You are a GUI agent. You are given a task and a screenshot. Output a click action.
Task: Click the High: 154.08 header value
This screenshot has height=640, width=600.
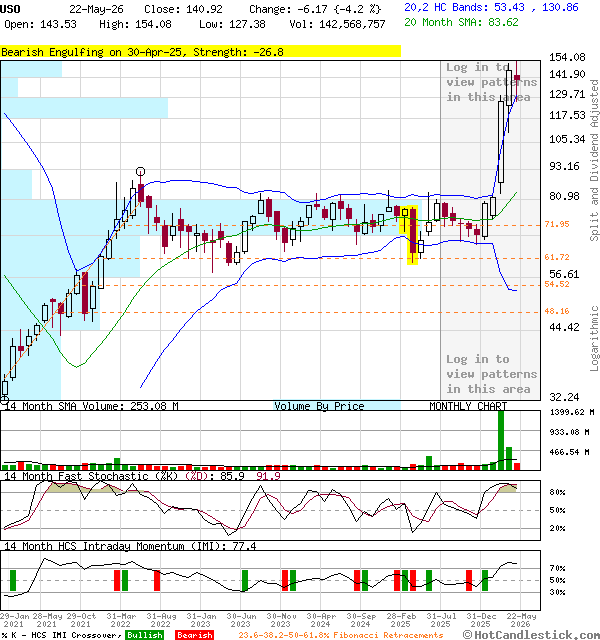coord(135,24)
